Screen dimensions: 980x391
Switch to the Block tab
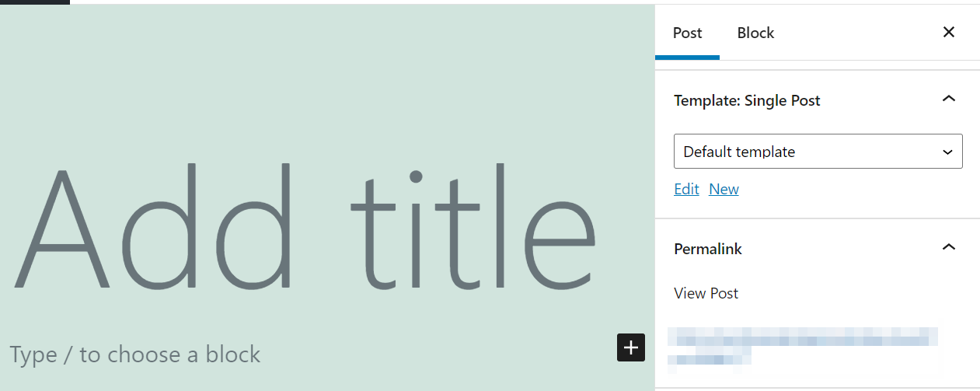click(x=755, y=33)
